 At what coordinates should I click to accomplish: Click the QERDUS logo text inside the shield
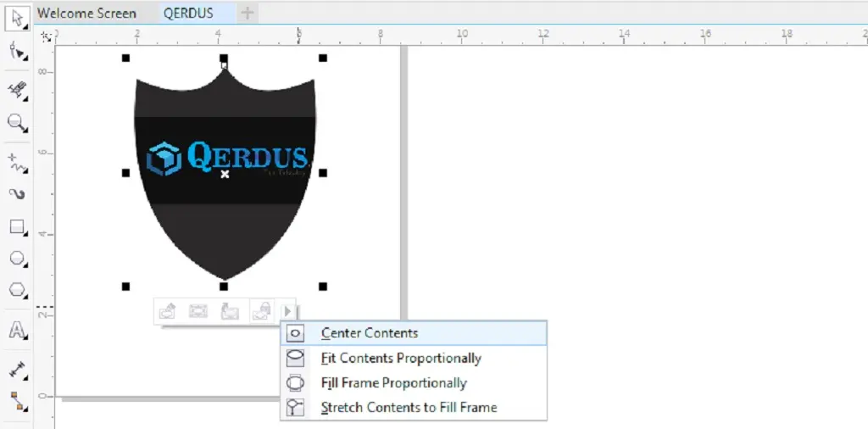coord(248,155)
